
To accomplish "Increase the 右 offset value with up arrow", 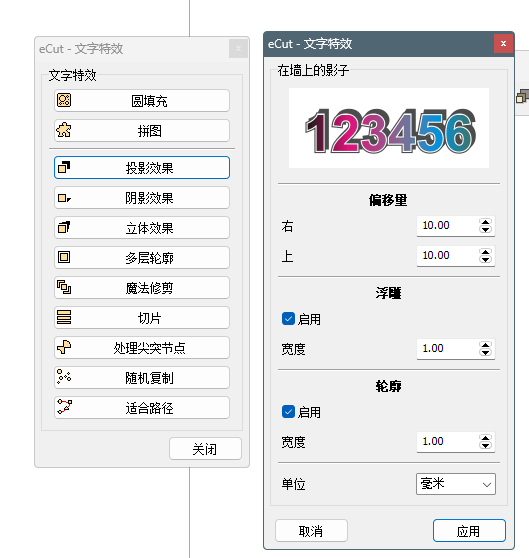I will [x=485, y=222].
